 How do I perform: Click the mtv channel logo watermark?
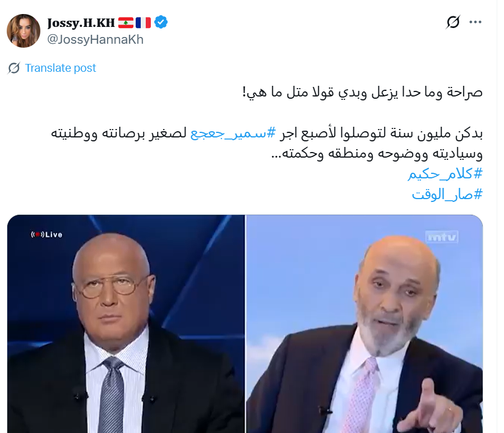pyautogui.click(x=442, y=237)
